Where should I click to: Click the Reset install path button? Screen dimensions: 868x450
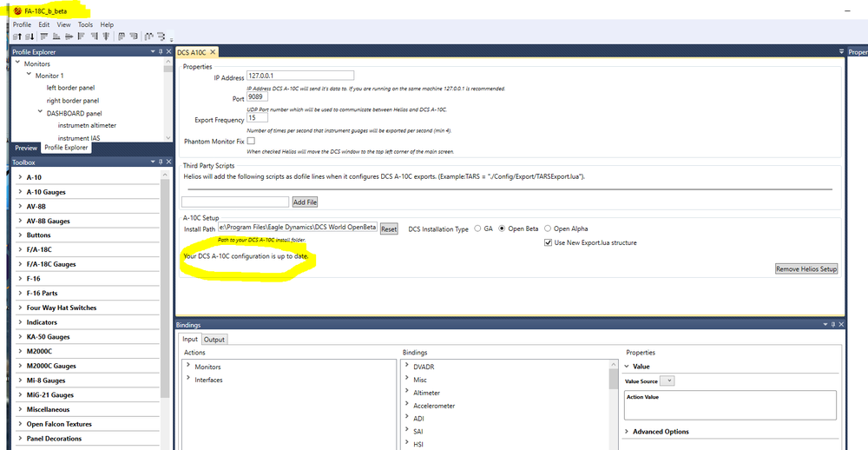tap(389, 228)
